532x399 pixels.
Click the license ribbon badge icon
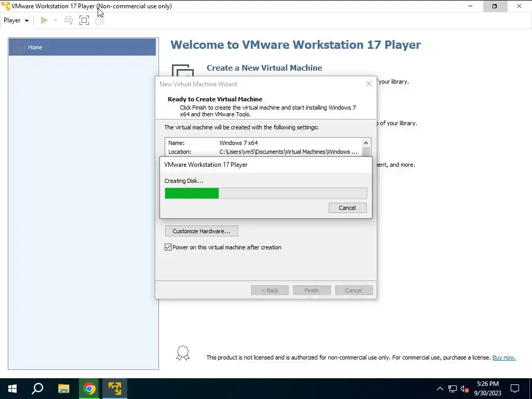click(x=182, y=353)
